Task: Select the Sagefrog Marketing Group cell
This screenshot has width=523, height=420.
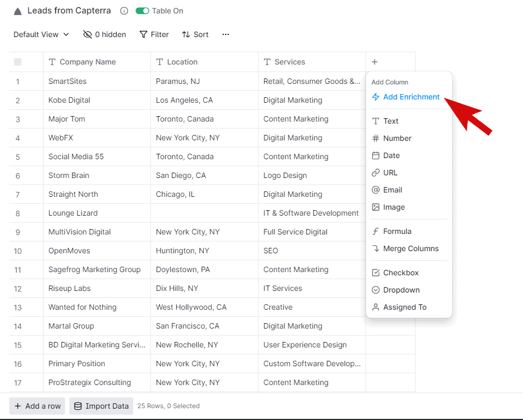Action: (97, 269)
